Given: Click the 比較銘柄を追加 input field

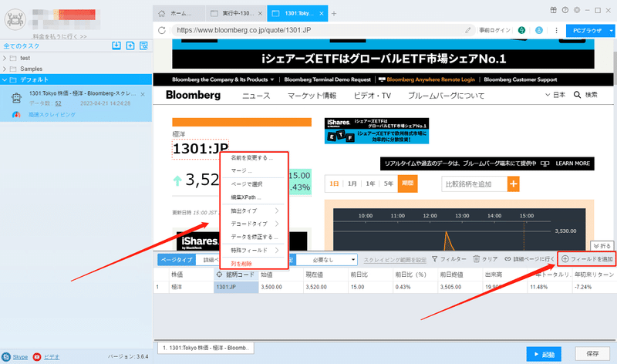Looking at the screenshot, I should pyautogui.click(x=474, y=184).
